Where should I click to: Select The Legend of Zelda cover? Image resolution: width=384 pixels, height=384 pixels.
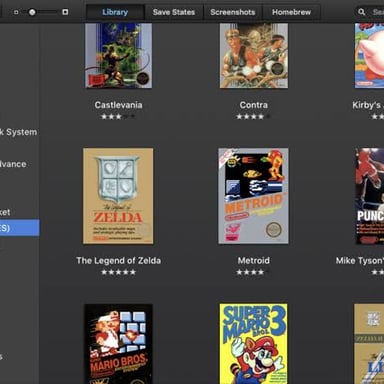pyautogui.click(x=118, y=196)
